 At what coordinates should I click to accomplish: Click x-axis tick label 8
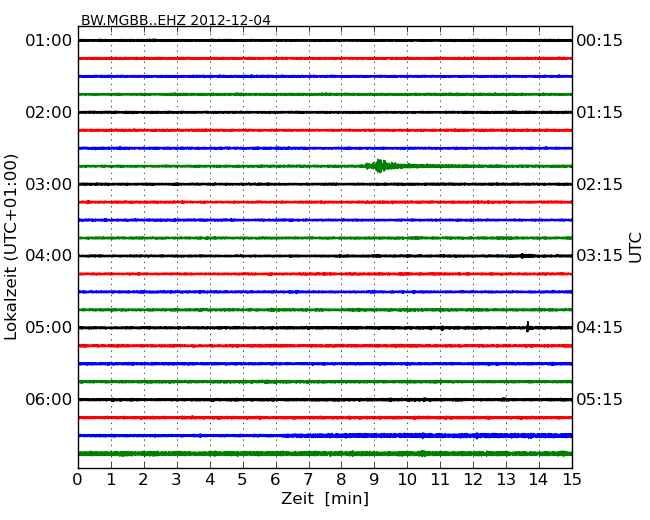(341, 480)
